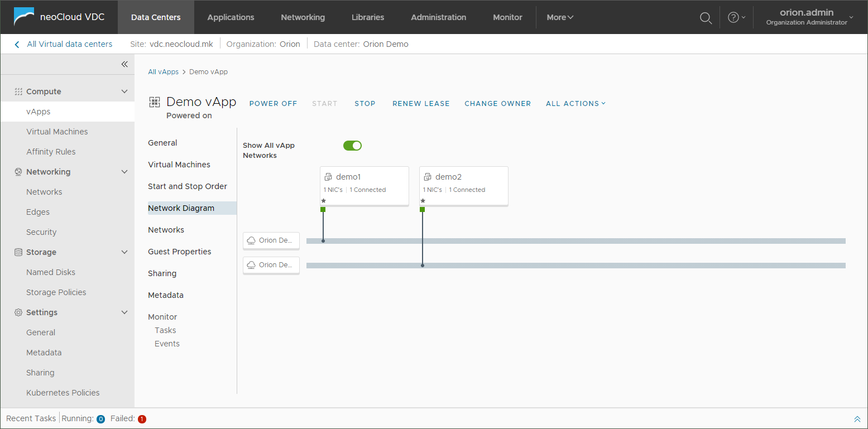Go to All vApps breadcrumb link
This screenshot has width=868, height=429.
[163, 72]
